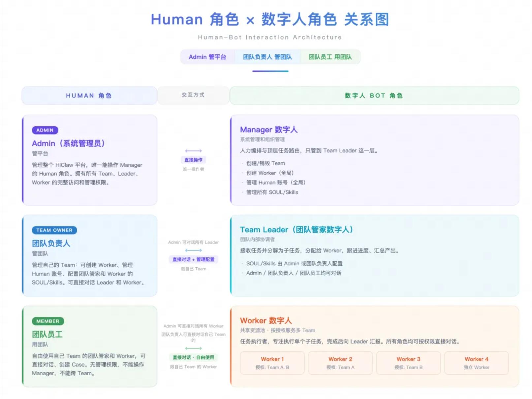The image size is (532, 399).
Task: Select the 'Manager 数字人' heading
Action: (269, 129)
